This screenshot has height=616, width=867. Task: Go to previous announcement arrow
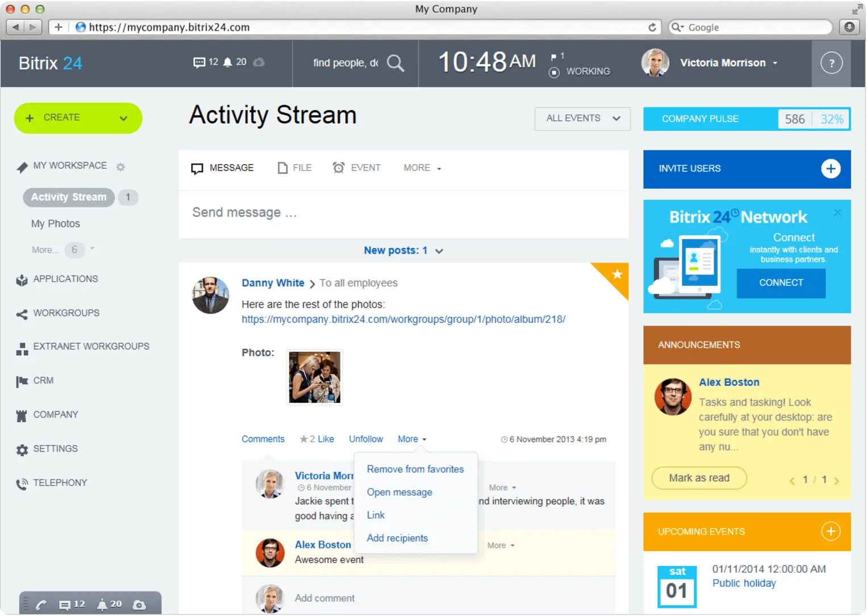click(x=792, y=481)
